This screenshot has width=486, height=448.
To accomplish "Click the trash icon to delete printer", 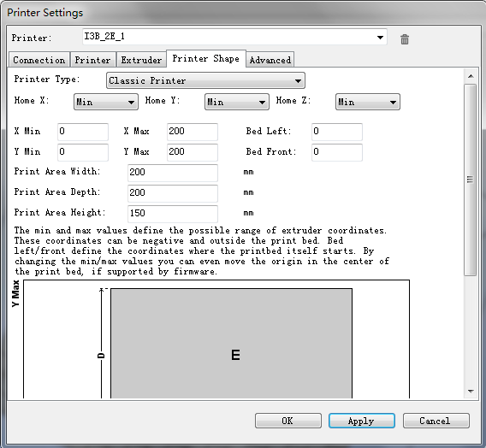I will (405, 39).
